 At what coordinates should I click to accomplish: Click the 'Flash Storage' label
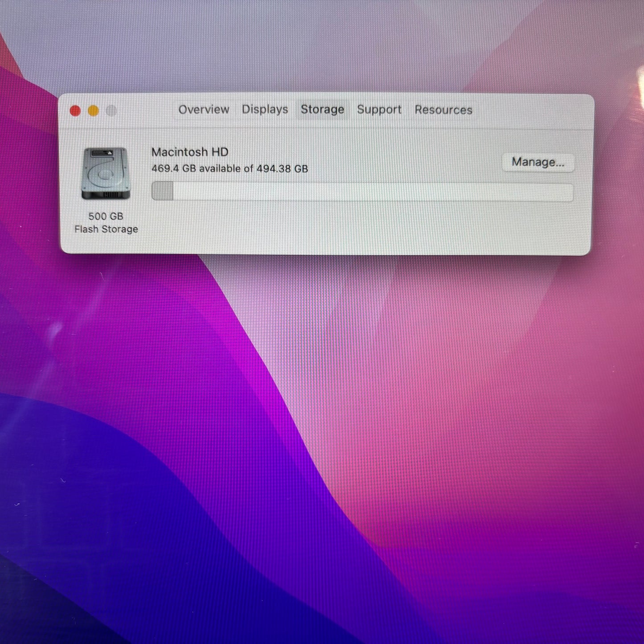[x=106, y=229]
